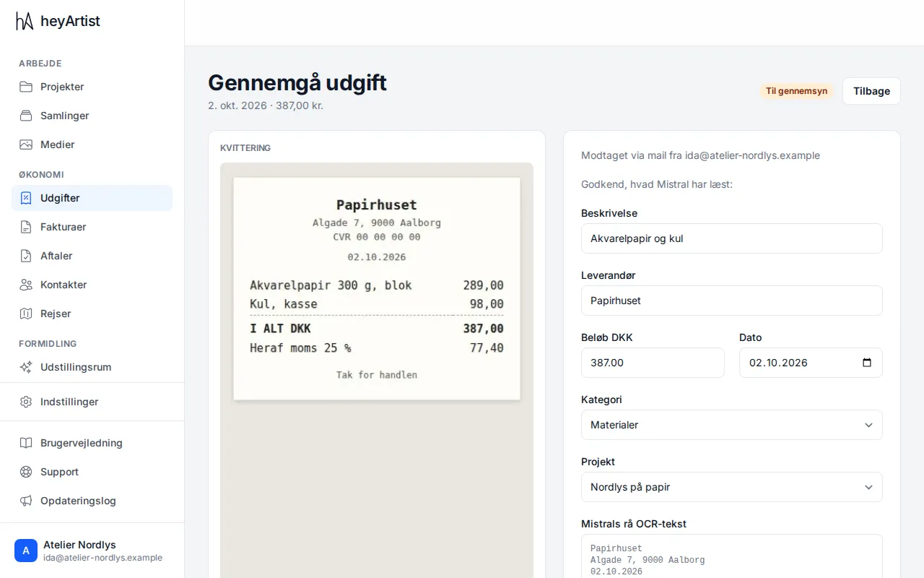
Task: Open Rejser from the sidebar
Action: [x=92, y=314]
